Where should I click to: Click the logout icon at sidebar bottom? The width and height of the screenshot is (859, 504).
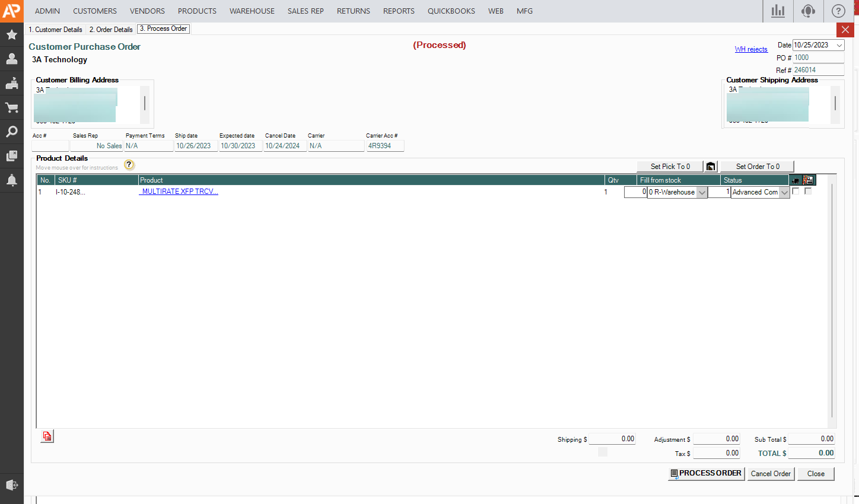click(11, 484)
